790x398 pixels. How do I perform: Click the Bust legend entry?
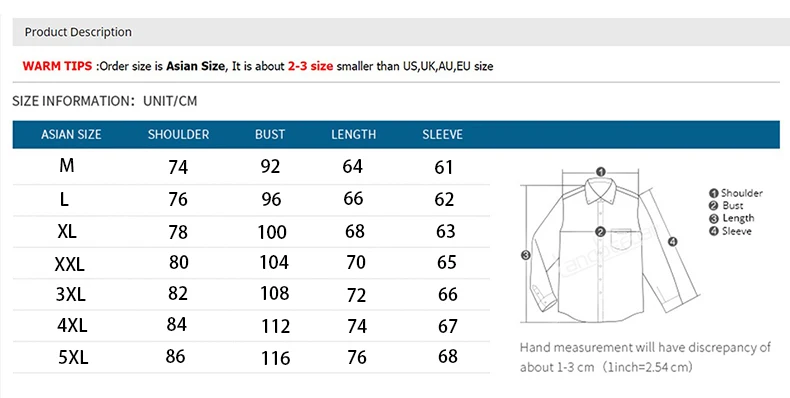click(x=726, y=206)
